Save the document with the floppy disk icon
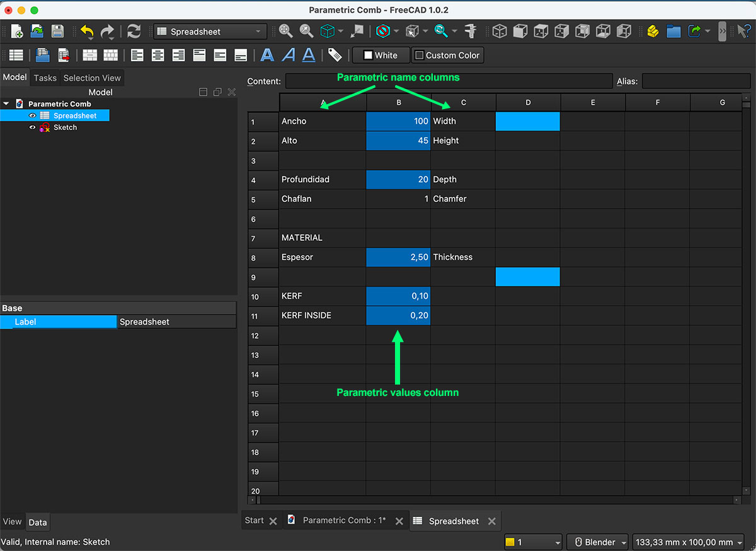 (x=57, y=31)
